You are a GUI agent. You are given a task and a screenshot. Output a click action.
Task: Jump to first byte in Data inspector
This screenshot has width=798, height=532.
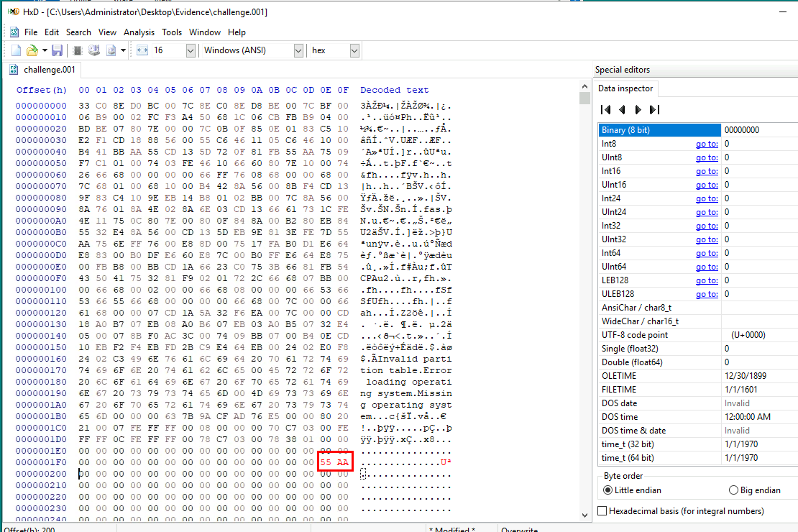click(605, 110)
